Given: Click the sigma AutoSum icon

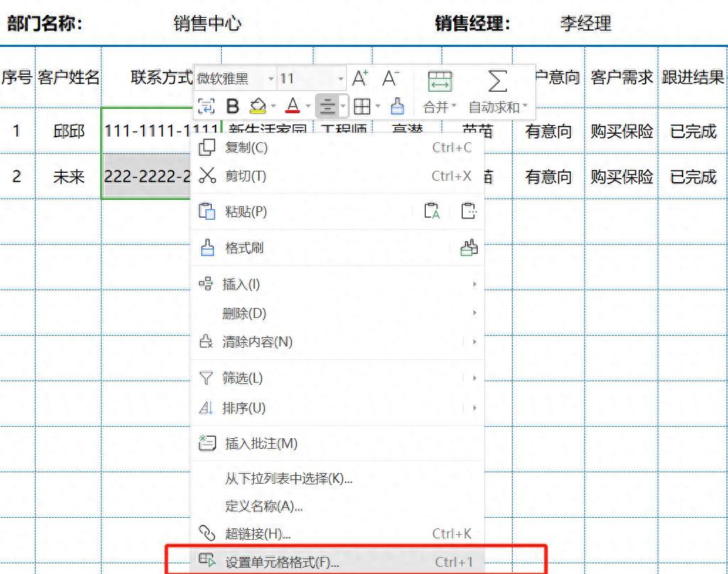Looking at the screenshot, I should 497,81.
